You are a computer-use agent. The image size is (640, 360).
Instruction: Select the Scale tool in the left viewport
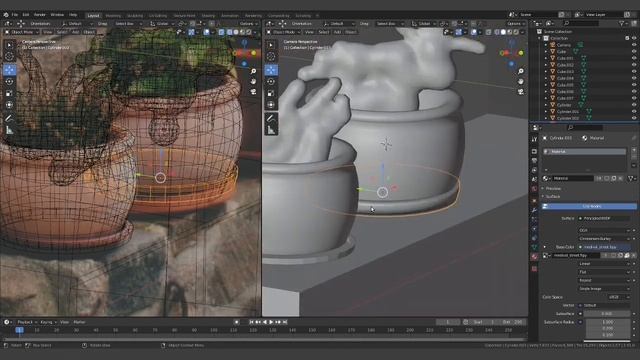pyautogui.click(x=9, y=93)
